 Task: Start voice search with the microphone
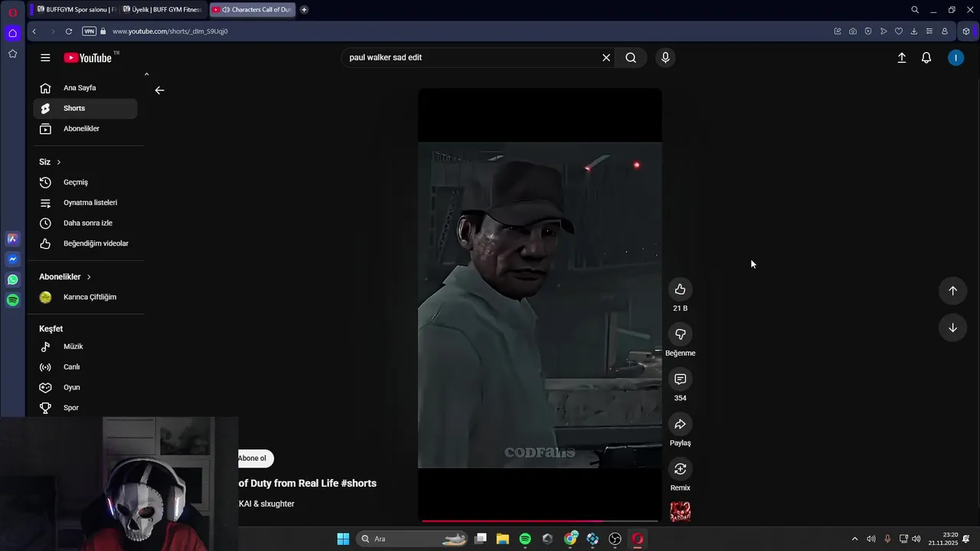point(665,57)
